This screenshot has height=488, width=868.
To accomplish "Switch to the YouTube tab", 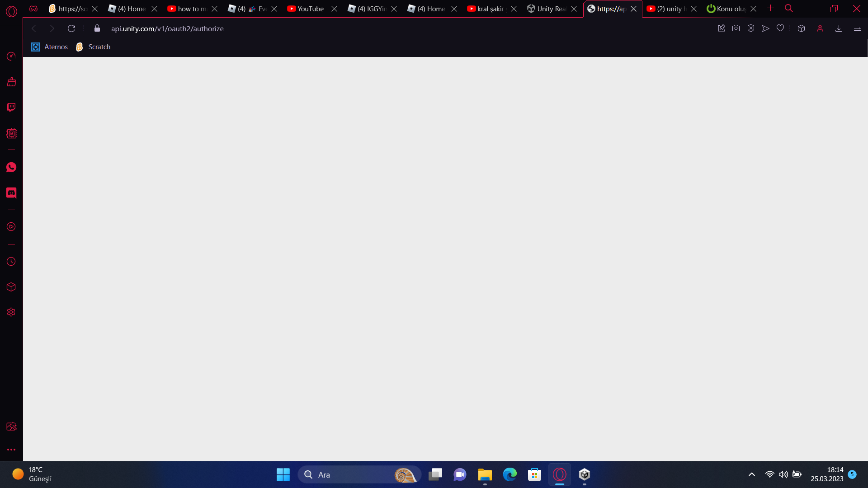I will 310,9.
